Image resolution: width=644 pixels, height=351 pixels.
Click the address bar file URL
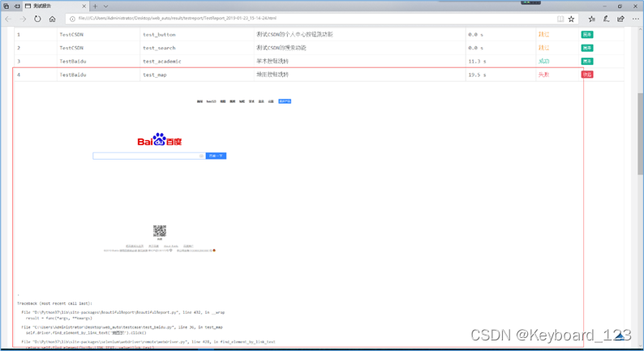click(x=178, y=19)
